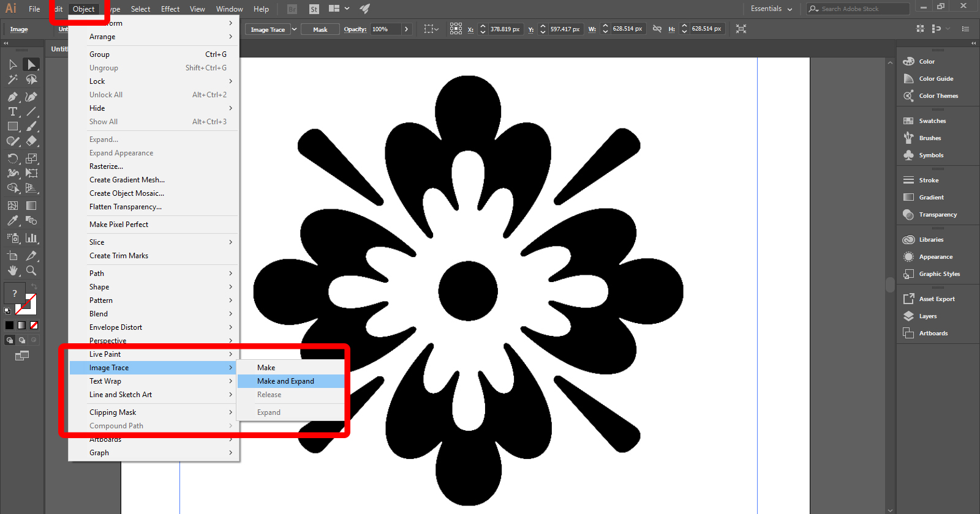
Task: Select the Line Segment tool
Action: coord(31,111)
